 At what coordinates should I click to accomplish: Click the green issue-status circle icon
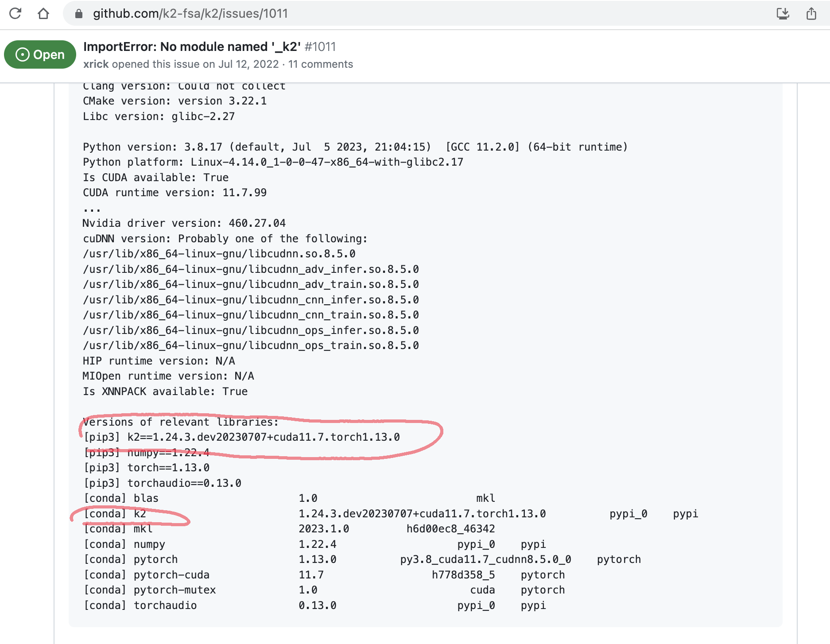click(22, 54)
